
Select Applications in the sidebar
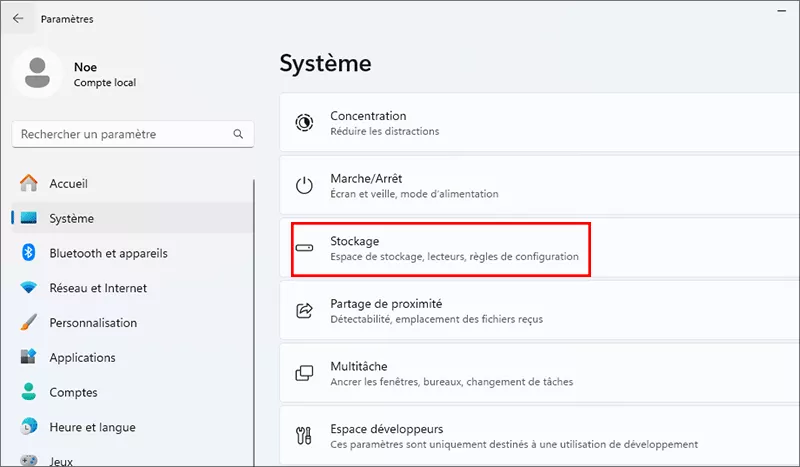82,358
